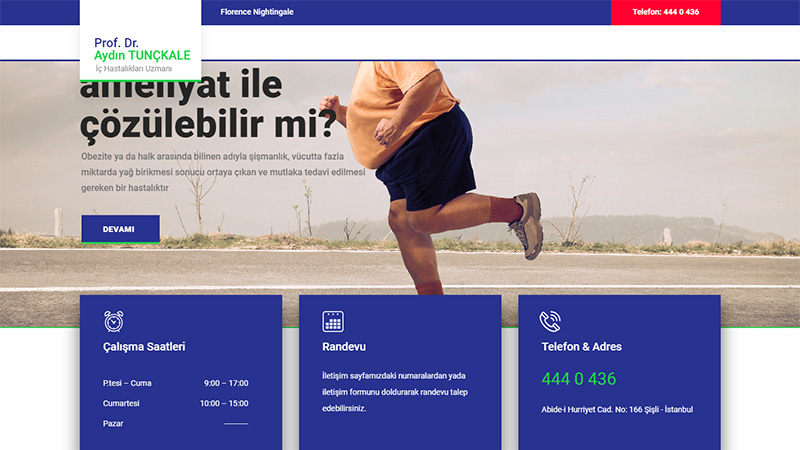Viewport: 800px width, 450px height.
Task: Open the Prof. Dr. Aydın TUNÇKALE logo
Action: point(141,55)
